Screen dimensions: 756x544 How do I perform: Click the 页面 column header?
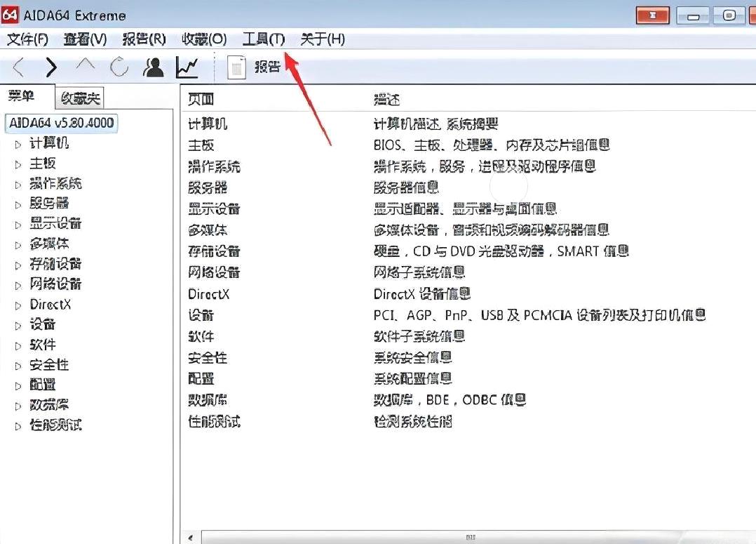tap(201, 100)
